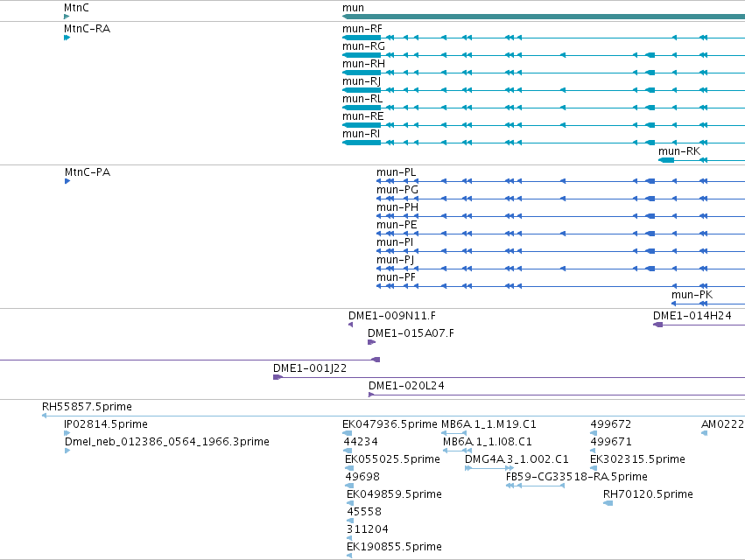Select the MB6A.1_1.M19.C1 feature
Image resolution: width=745 pixels, height=560 pixels.
(453, 433)
